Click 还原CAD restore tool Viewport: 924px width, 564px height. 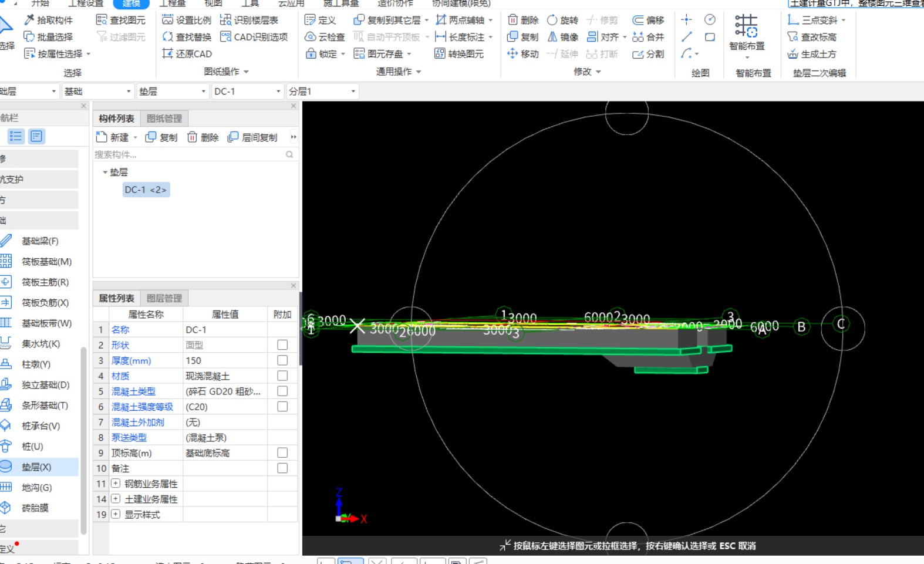(187, 54)
